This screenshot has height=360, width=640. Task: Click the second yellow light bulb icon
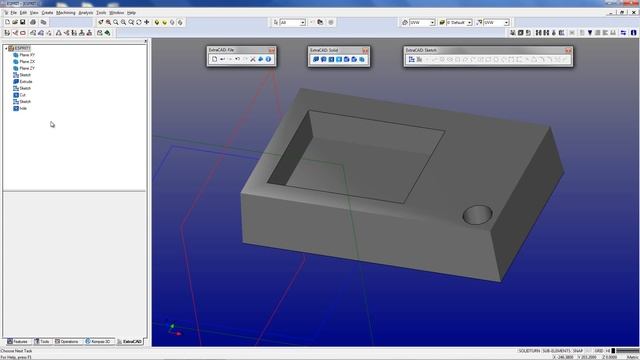pyautogui.click(x=164, y=22)
